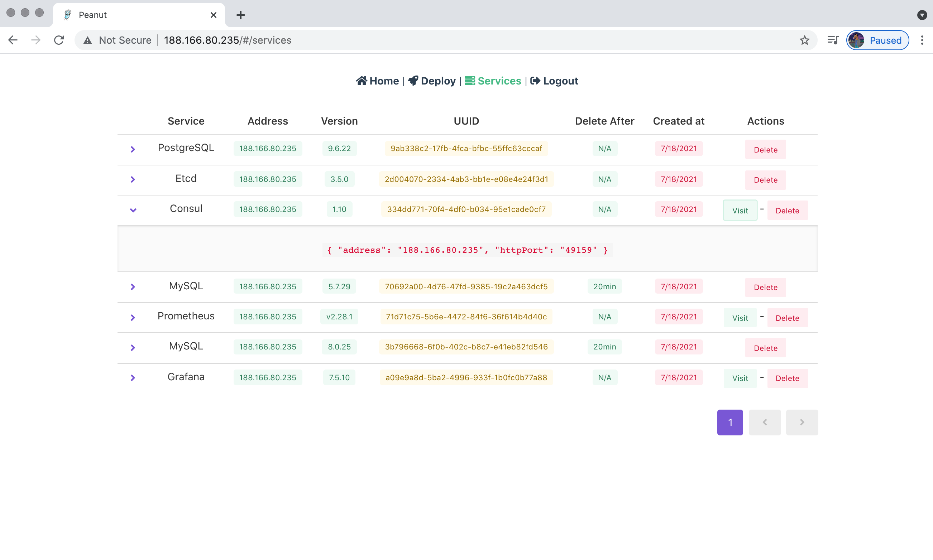Screen dimensions: 933x560
Task: Bookmark page with star icon
Action: (x=804, y=40)
